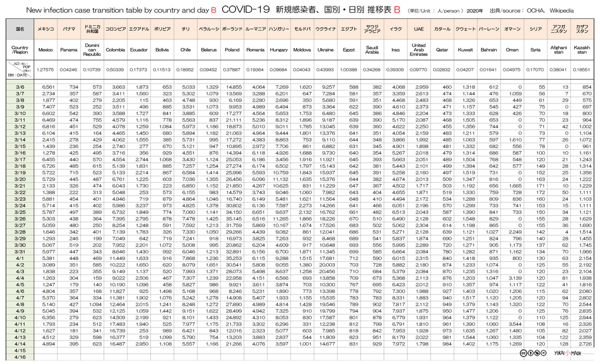600x364 pixels.
Task: Select the 'Syria' column header
Action: [535, 50]
